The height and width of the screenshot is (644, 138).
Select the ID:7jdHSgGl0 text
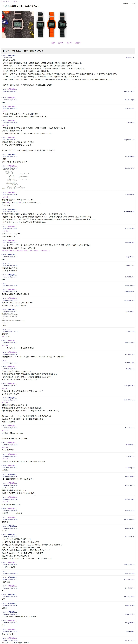pyautogui.click(x=130, y=468)
